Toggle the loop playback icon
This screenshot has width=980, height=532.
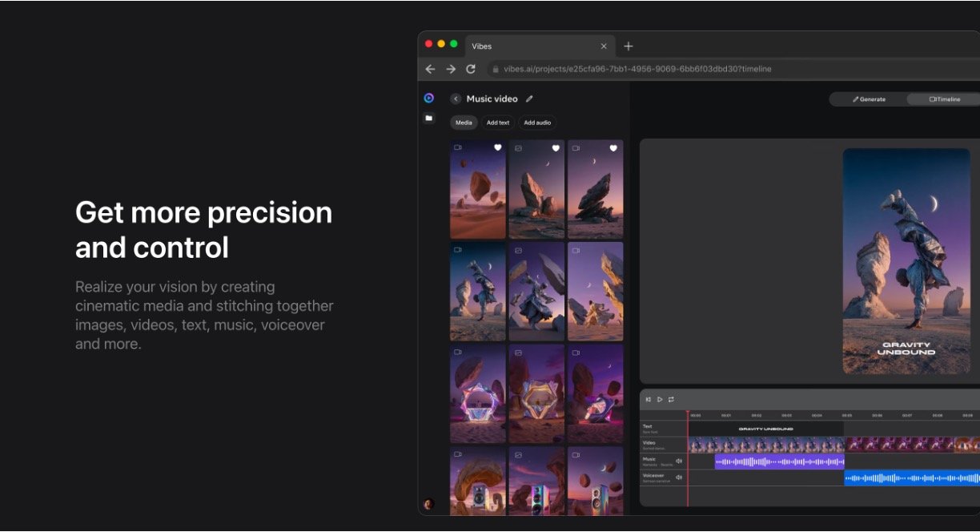point(671,399)
